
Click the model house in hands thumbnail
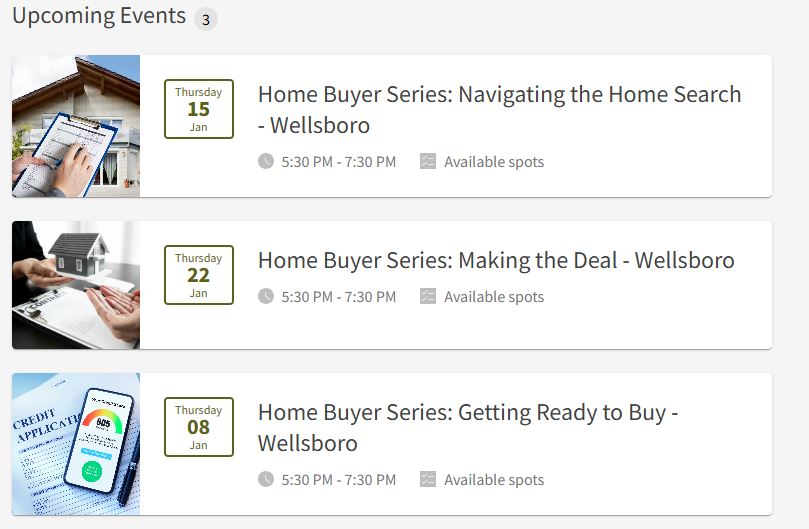point(76,285)
